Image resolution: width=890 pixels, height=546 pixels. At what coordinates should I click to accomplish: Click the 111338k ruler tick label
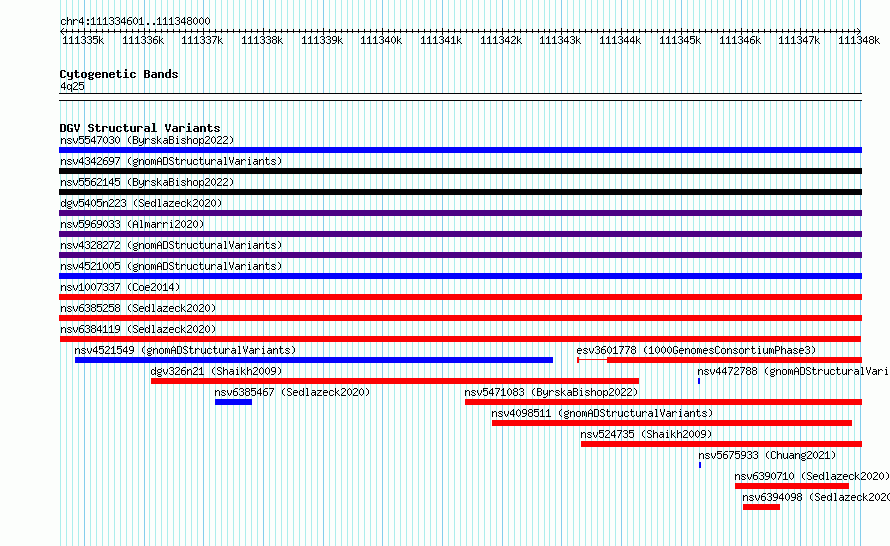click(262, 40)
